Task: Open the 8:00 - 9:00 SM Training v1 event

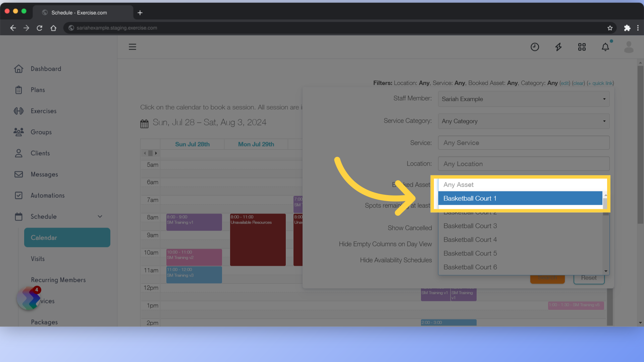Action: (194, 222)
